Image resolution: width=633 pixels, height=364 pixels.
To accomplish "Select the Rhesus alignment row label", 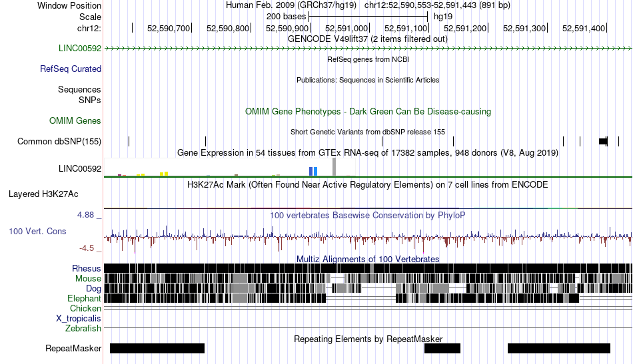I will point(87,268).
